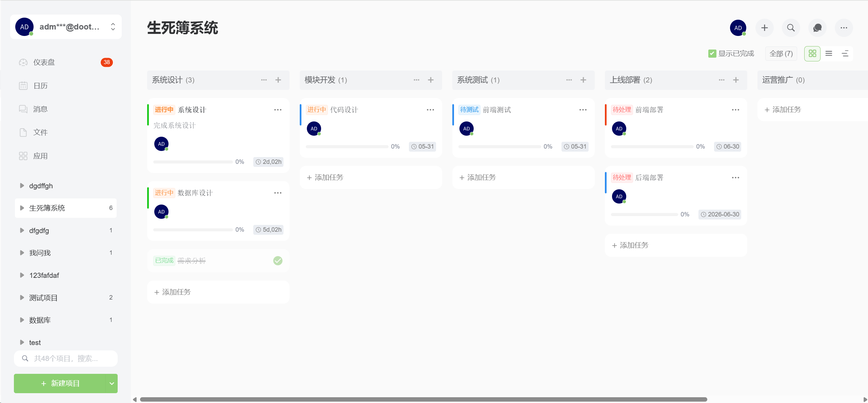Expand the 生死簿系统 project tree arrow
This screenshot has width=868, height=403.
(22, 208)
